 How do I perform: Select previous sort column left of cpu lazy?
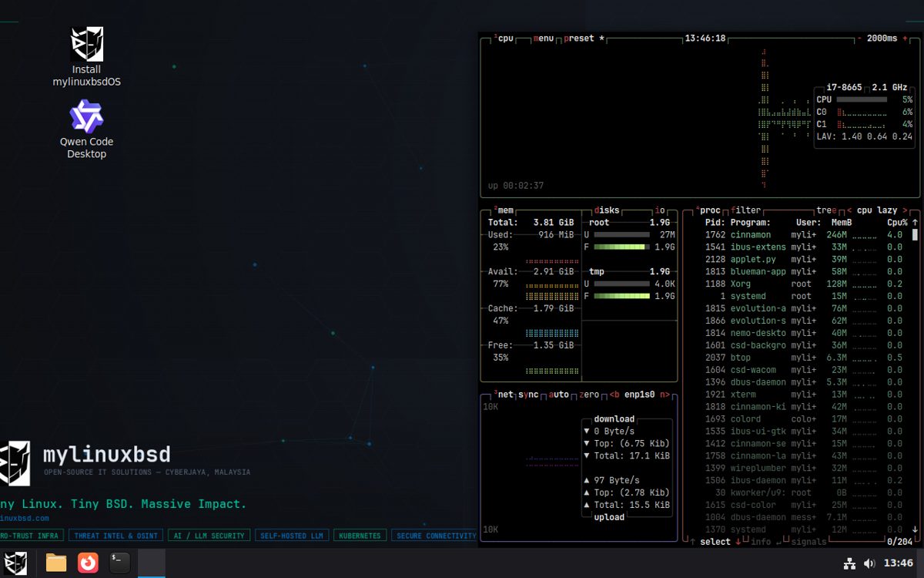tap(849, 210)
